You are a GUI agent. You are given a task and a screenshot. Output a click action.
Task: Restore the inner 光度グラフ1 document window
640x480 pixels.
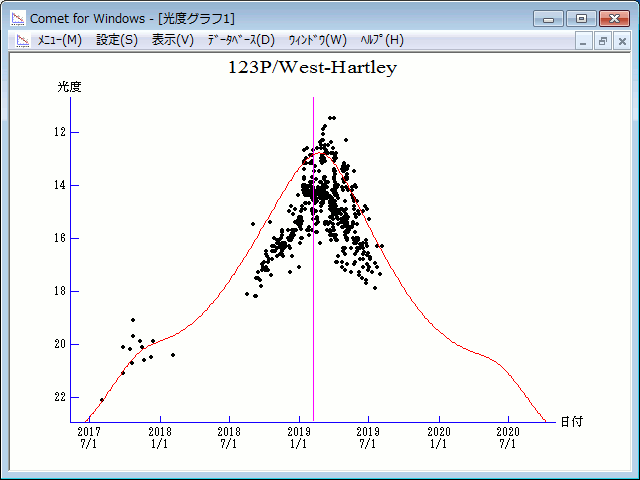tap(602, 41)
